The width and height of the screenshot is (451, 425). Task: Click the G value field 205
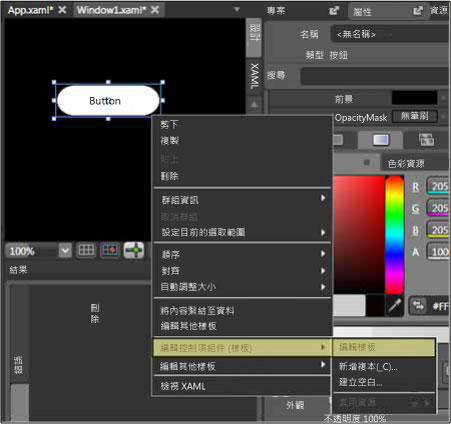(438, 208)
